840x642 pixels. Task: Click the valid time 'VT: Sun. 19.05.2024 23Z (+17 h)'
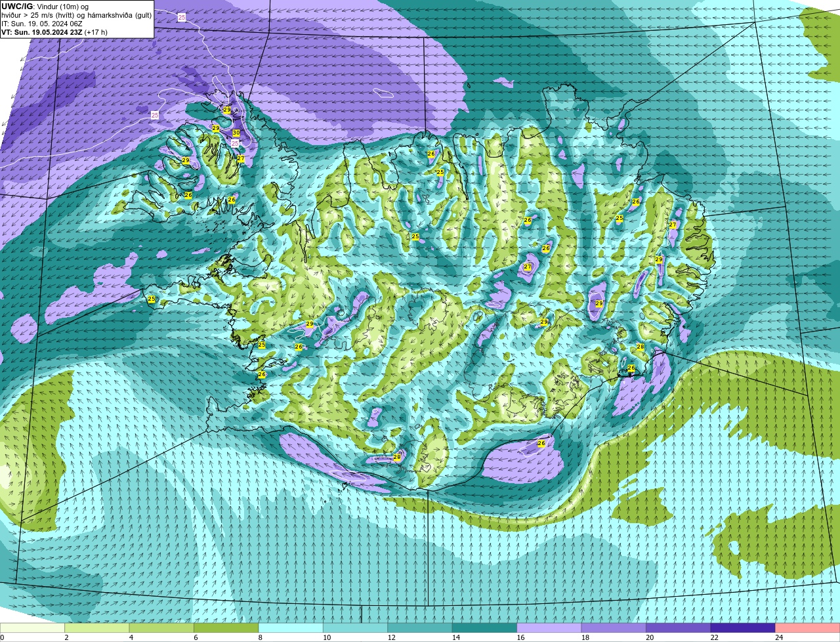click(x=54, y=32)
